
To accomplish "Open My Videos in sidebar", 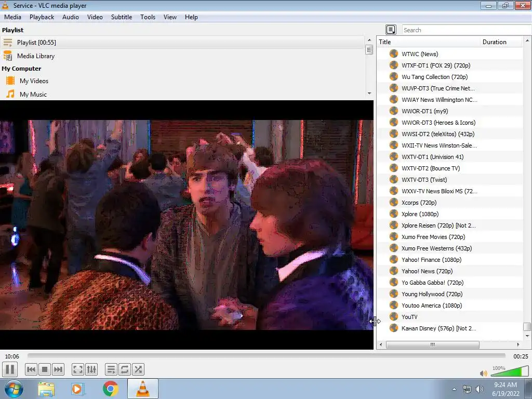I will (x=182, y=81).
